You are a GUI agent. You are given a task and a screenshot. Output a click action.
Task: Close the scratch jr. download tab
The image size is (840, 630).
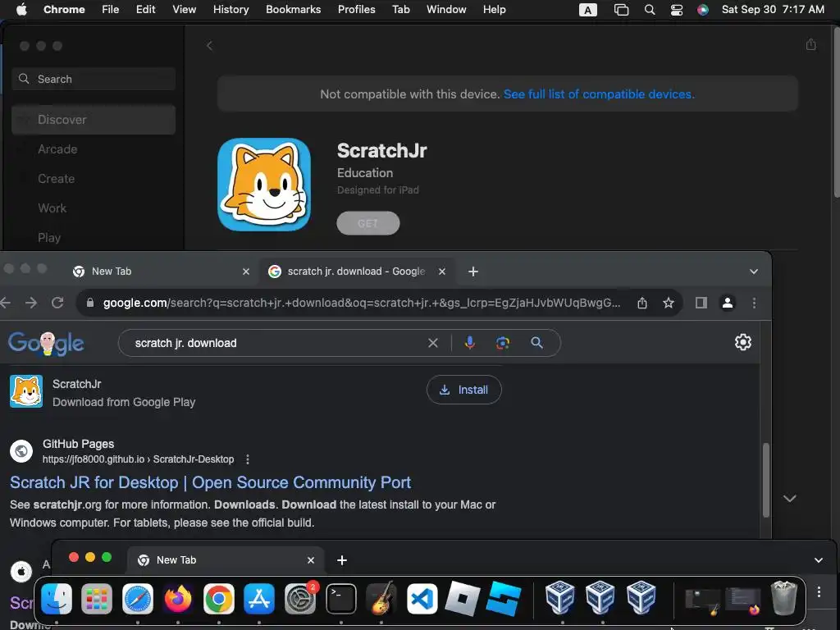click(442, 272)
